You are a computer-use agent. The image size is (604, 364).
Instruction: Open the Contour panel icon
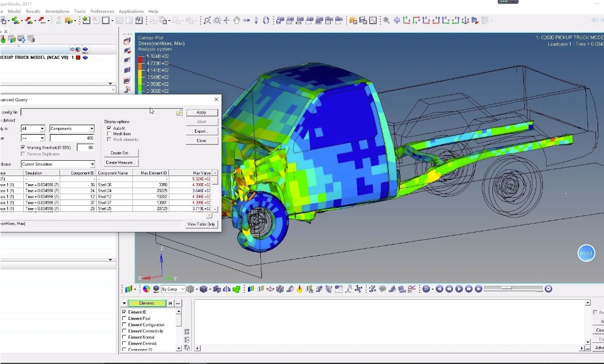(251, 289)
